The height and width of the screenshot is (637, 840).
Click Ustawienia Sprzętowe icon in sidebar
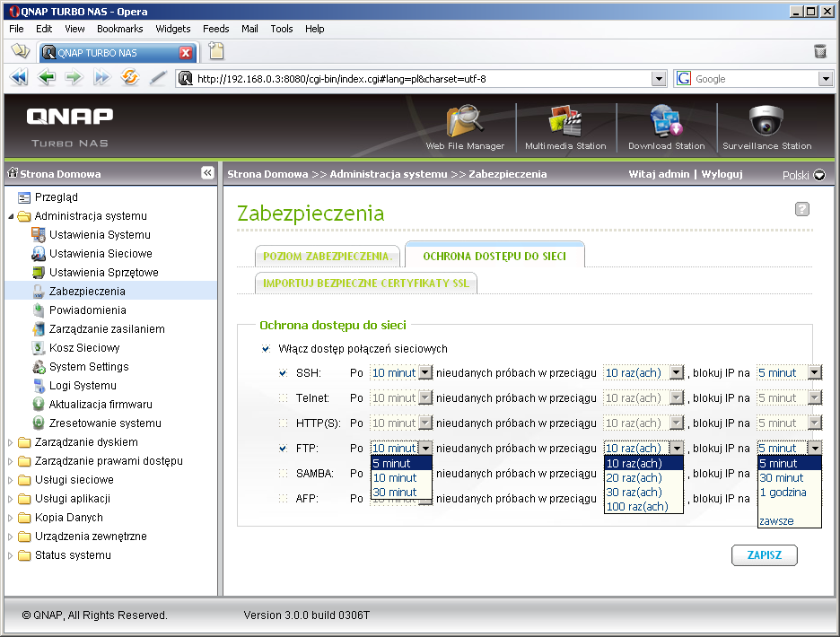38,272
